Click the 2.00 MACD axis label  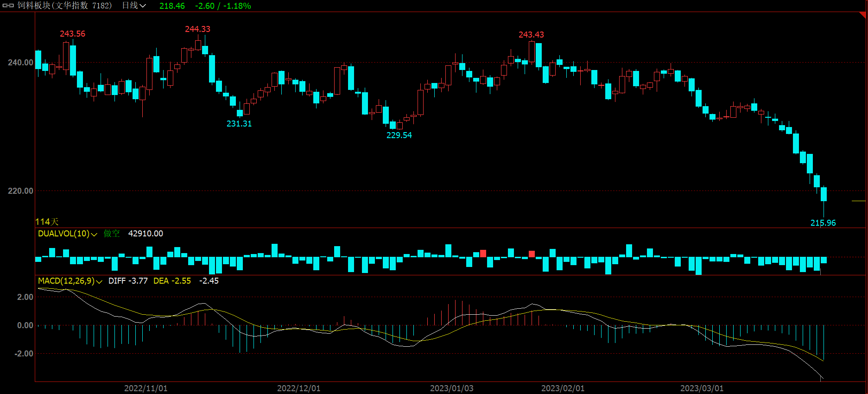coord(25,297)
